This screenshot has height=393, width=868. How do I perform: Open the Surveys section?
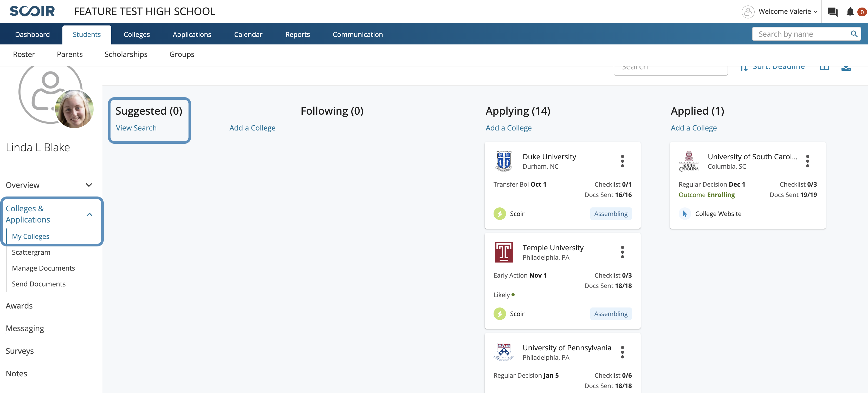click(20, 351)
